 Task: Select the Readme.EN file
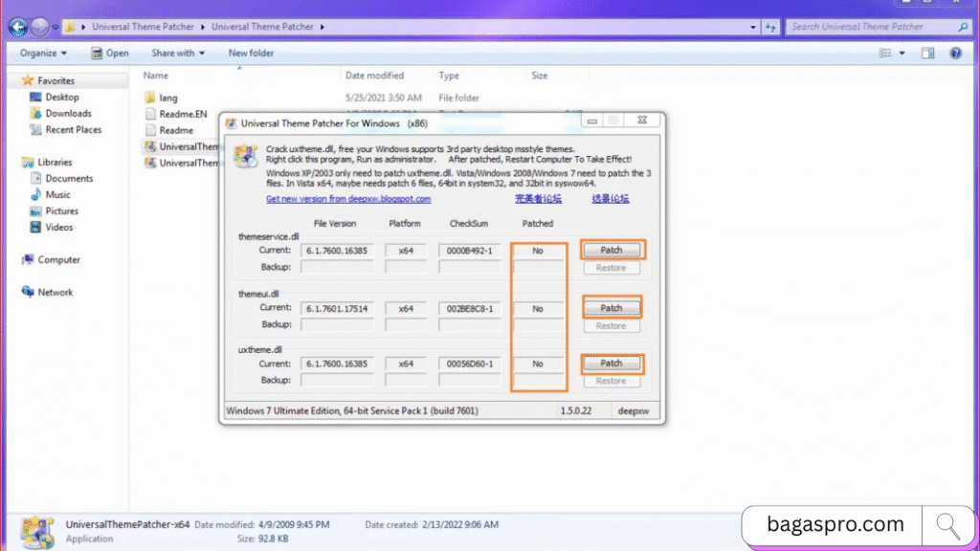click(x=181, y=114)
